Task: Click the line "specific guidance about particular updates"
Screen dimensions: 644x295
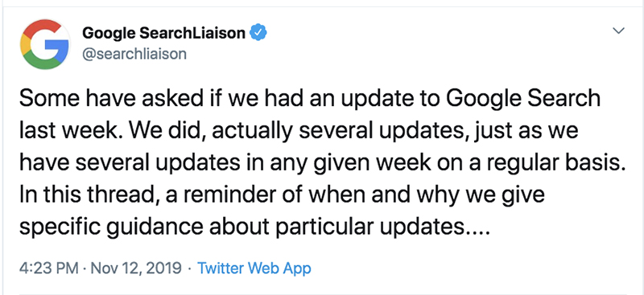Action: point(254,227)
